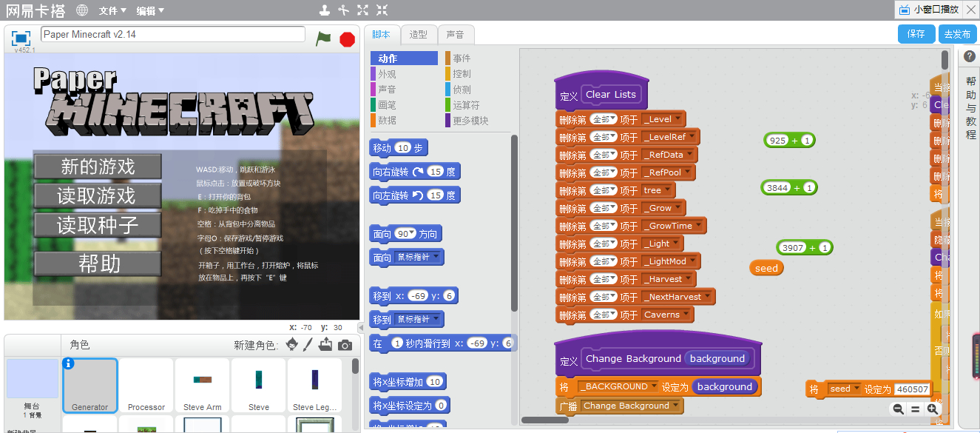The width and height of the screenshot is (980, 433).
Task: Select the Steve sprite thumbnail
Action: click(259, 385)
